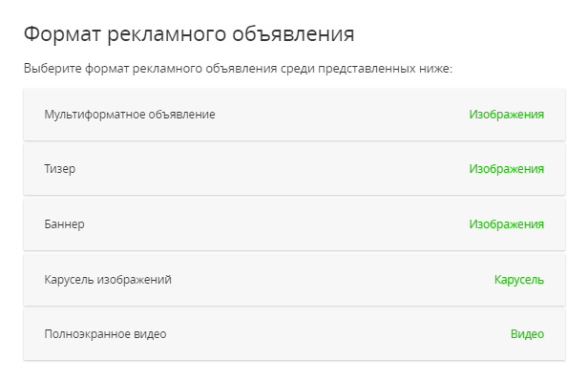Click the Формат рекламного объявления heading
The width and height of the screenshot is (588, 382).
click(x=189, y=35)
